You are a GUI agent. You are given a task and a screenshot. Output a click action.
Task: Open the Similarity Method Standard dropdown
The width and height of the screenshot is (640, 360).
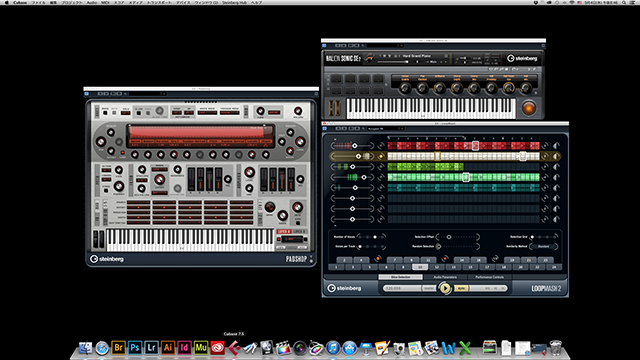pyautogui.click(x=544, y=247)
